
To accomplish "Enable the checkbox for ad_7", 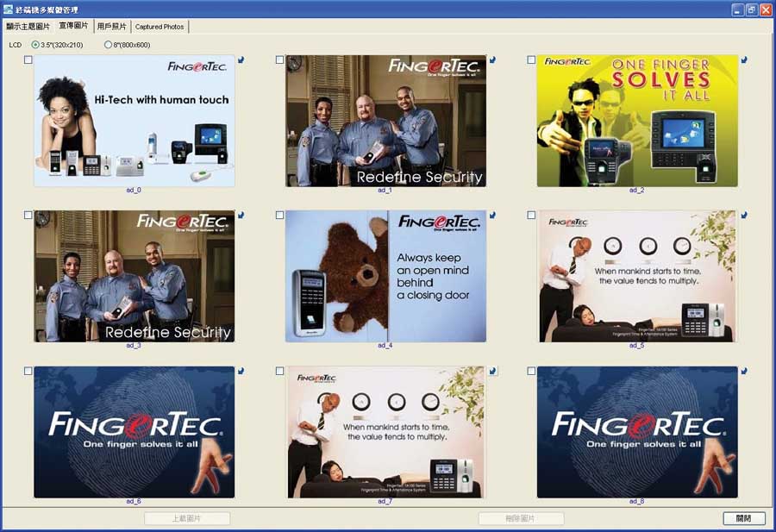I will pos(279,371).
